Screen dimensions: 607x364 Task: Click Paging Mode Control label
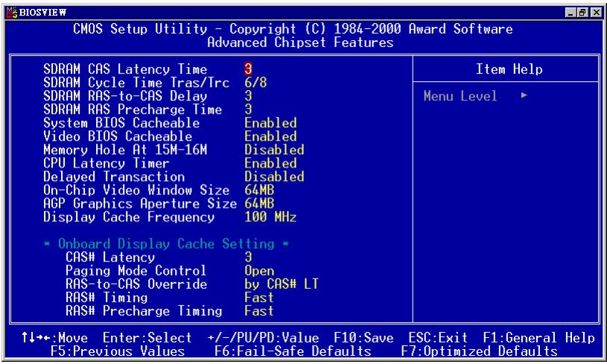(x=136, y=271)
